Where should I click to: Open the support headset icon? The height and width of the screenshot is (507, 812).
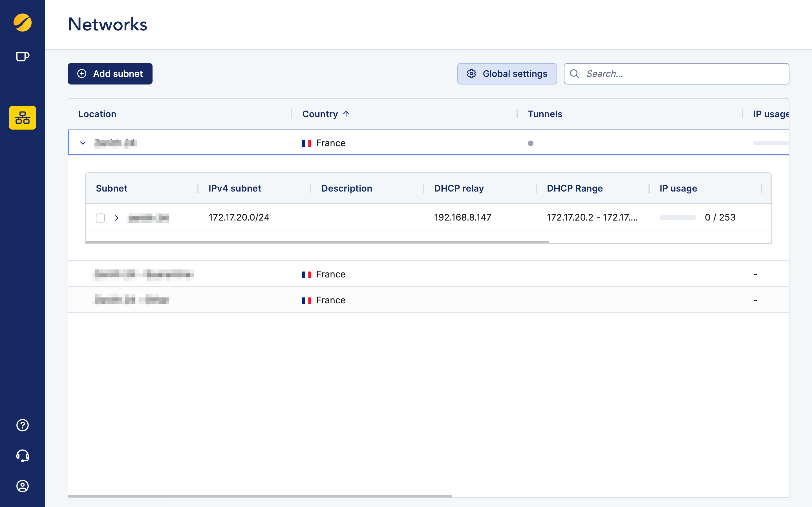[23, 455]
